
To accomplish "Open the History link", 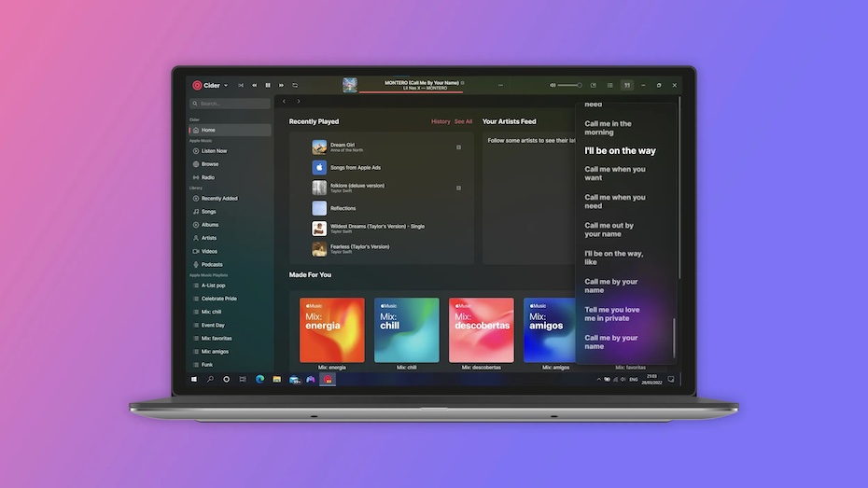I will (x=441, y=121).
